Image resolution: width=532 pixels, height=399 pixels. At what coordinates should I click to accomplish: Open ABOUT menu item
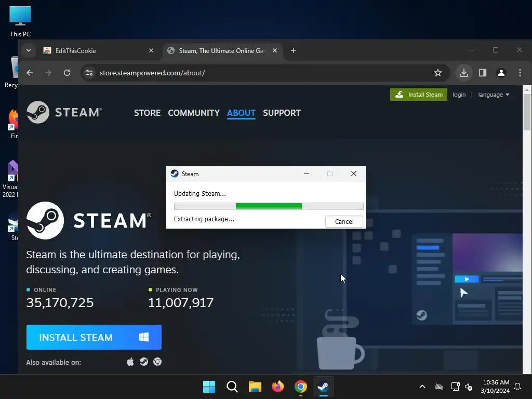[x=241, y=113]
